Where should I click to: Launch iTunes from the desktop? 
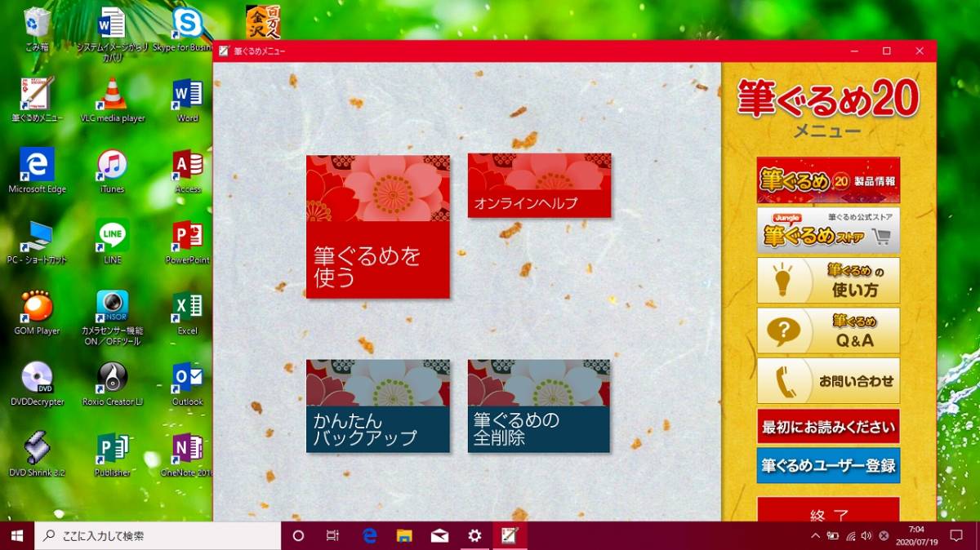(x=112, y=171)
